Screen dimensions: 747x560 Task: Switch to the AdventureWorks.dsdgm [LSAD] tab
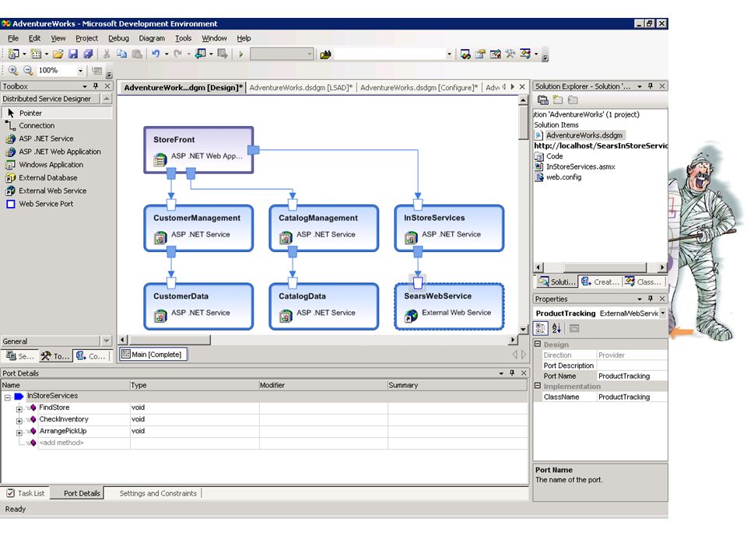[x=300, y=88]
